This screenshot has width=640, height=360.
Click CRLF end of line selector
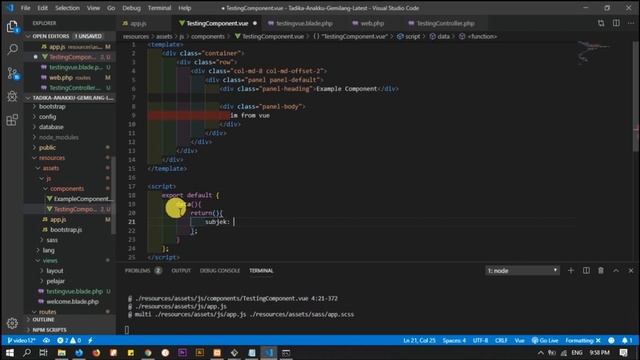pyautogui.click(x=501, y=340)
